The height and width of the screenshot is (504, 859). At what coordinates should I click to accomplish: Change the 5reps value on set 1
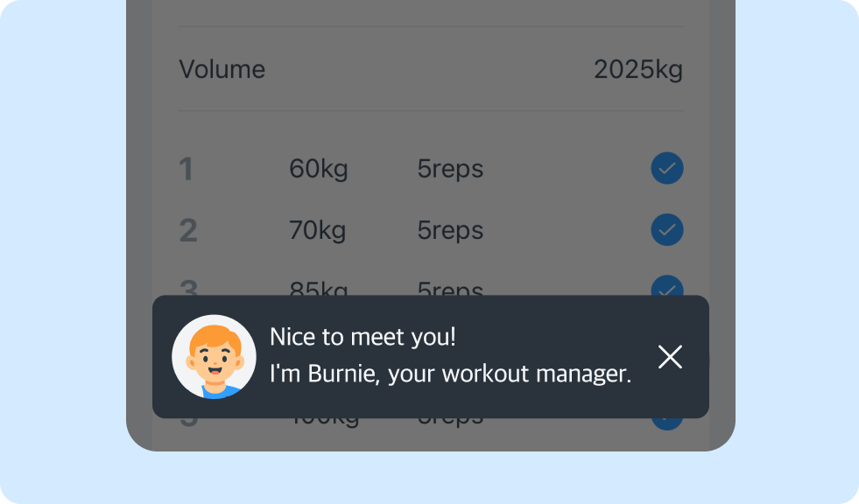coord(450,169)
